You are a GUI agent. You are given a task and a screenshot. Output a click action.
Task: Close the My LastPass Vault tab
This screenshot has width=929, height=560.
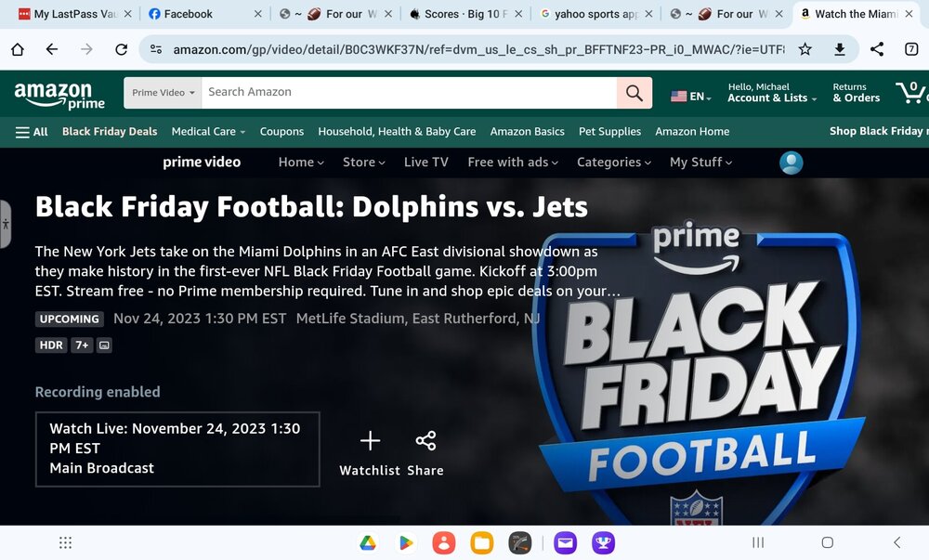[127, 14]
